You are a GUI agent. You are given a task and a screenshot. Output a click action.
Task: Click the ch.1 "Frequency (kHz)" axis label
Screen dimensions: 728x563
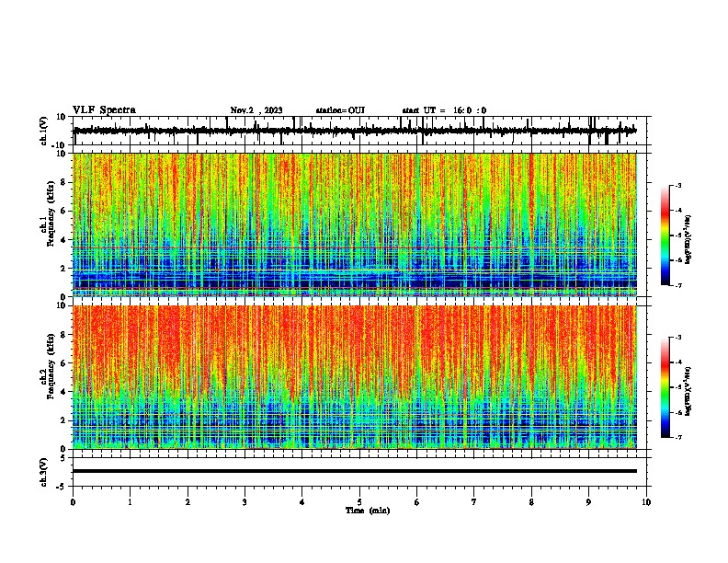(x=51, y=214)
